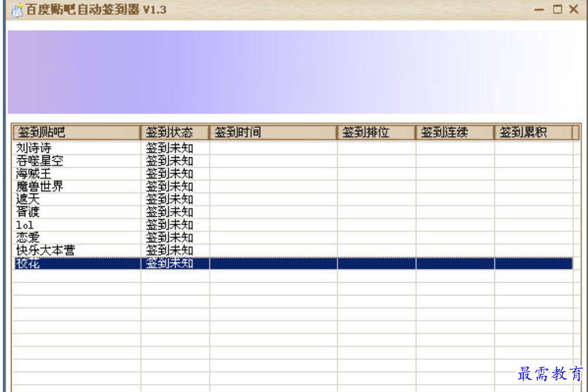Minimize the 百度贴吧自动签到器 window
The width and height of the screenshot is (588, 392).
point(539,10)
